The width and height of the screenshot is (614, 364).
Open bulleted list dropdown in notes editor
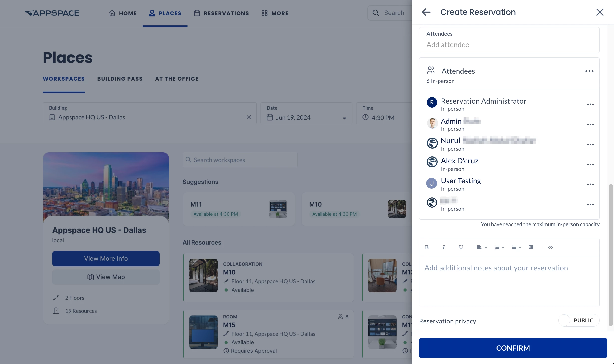coord(516,247)
